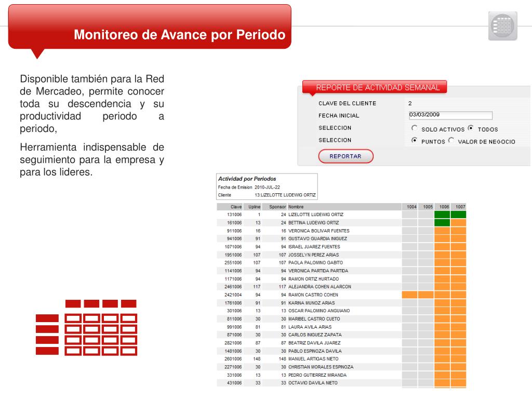
Task: Select row PABLO ESPINOZA DAVILA
Action: 341,351
